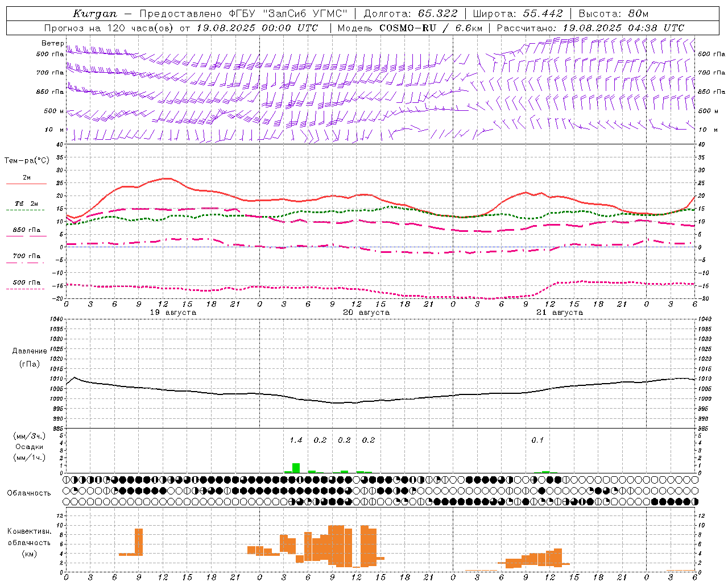This screenshot has height=582, width=728.
Task: Click the latitude value 55.442
Action: [x=543, y=14]
